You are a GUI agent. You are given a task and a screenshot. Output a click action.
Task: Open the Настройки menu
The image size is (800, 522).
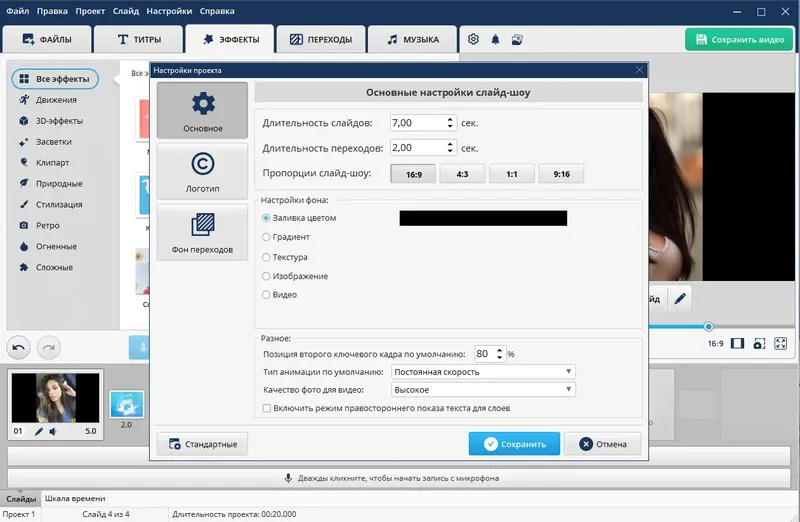169,11
